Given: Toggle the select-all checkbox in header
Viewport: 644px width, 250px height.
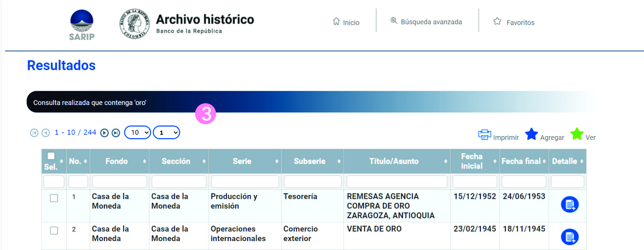Looking at the screenshot, I should coord(51,156).
